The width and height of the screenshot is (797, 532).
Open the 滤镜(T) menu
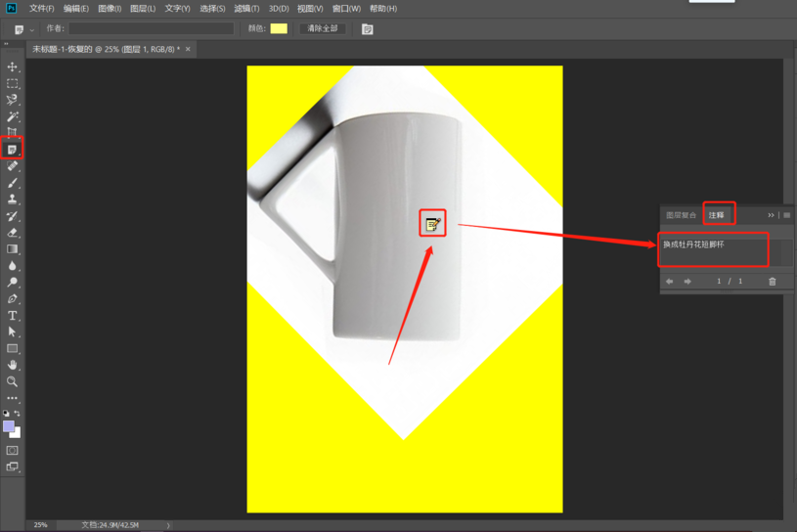tap(246, 9)
